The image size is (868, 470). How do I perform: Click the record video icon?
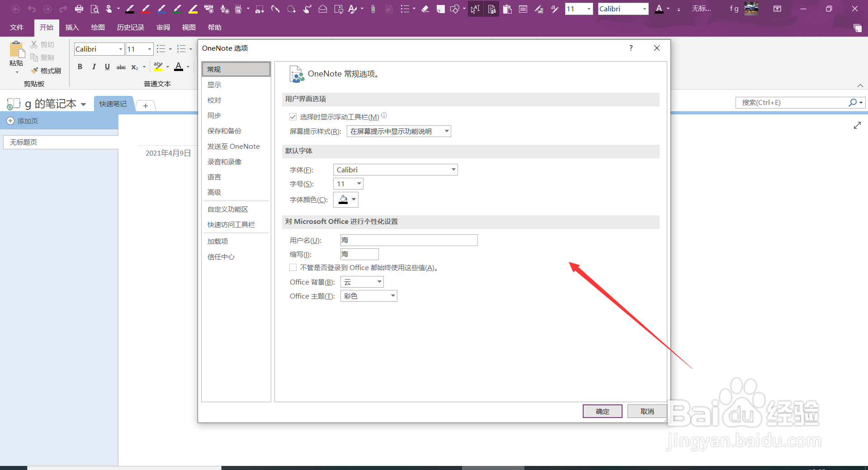point(209,9)
